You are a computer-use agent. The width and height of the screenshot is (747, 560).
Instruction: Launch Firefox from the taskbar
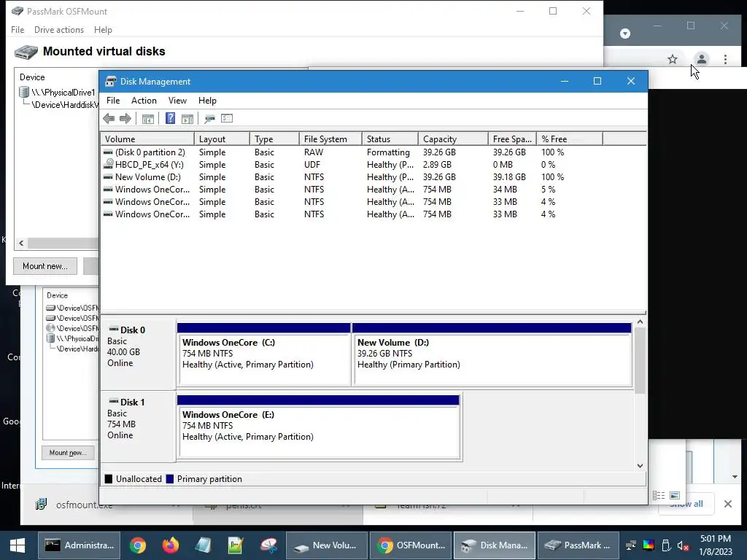[170, 545]
